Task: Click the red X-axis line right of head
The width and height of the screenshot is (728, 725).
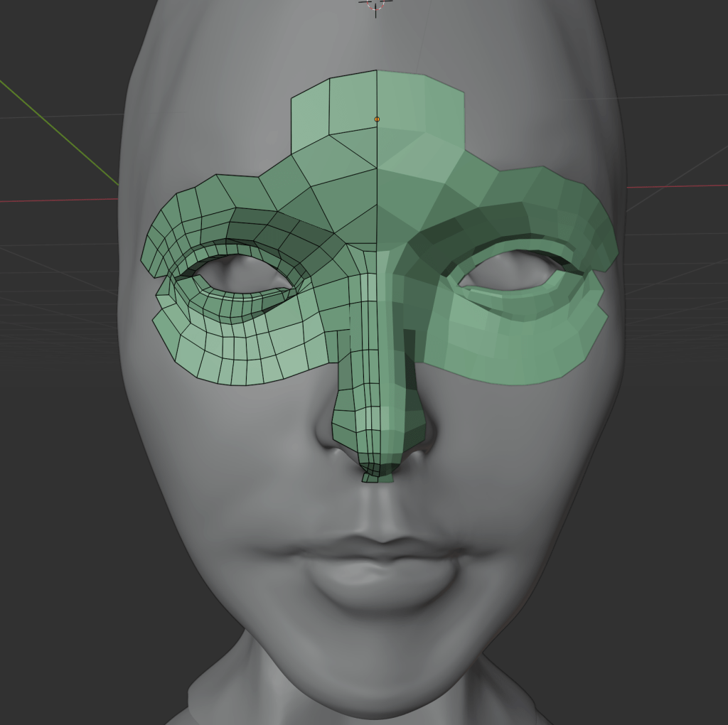Action: click(675, 186)
